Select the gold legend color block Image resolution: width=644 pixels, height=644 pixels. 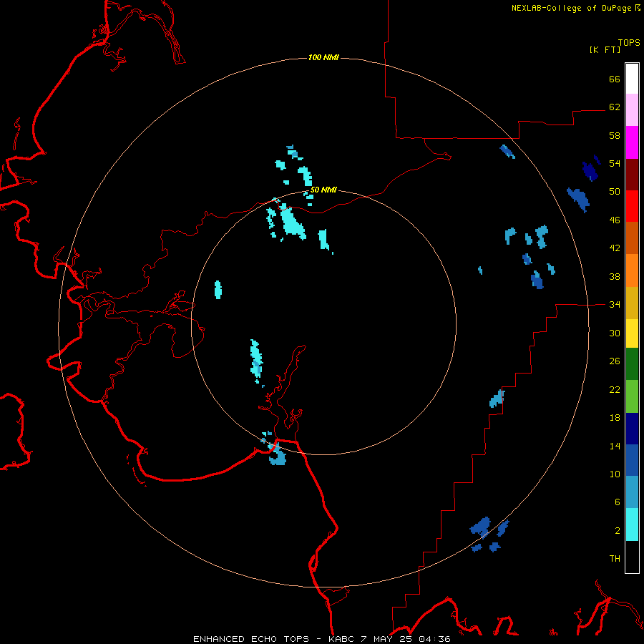pos(632,303)
